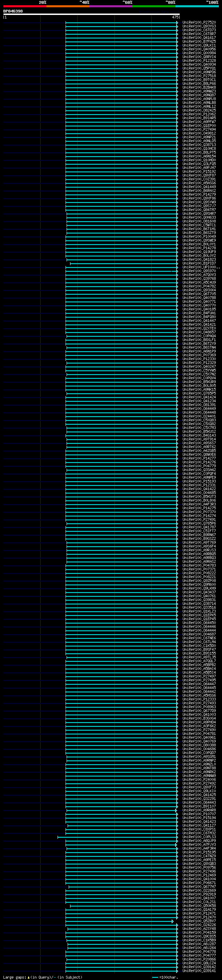
Task: Select hit UniRef100_Q6T705
Action: [x=199, y=294]
